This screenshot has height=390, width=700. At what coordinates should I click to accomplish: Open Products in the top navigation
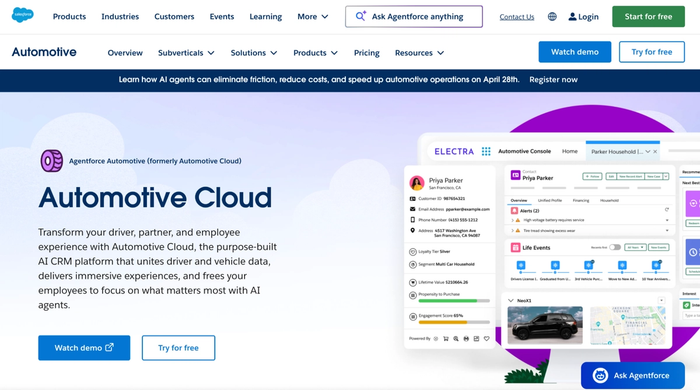pyautogui.click(x=69, y=17)
